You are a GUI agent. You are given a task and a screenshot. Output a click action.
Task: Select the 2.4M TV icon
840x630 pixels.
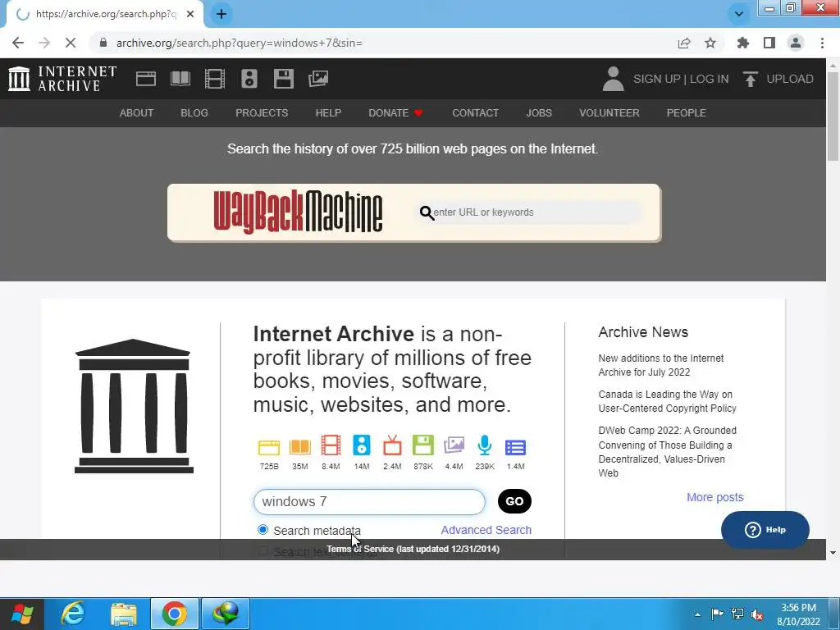pyautogui.click(x=392, y=445)
